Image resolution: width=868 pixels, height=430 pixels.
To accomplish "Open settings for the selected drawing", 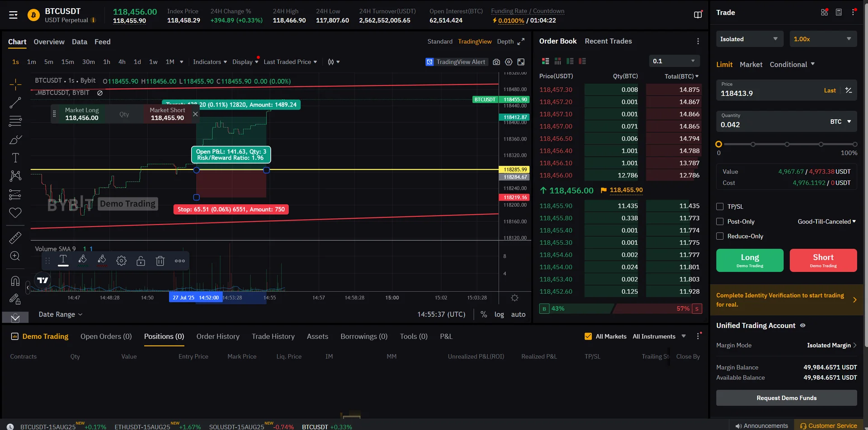I will 121,261.
